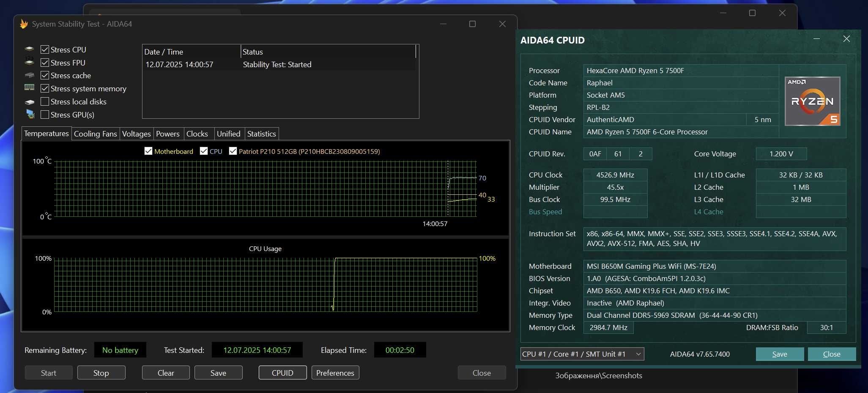Click the Start button

[x=49, y=373]
